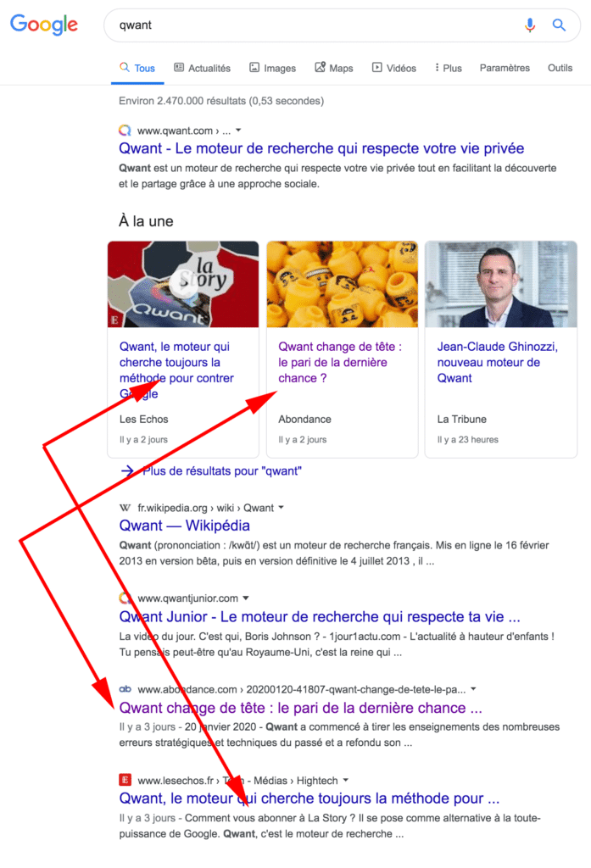Open the 'Plus' more options menu
The image size is (591, 868).
pos(448,68)
